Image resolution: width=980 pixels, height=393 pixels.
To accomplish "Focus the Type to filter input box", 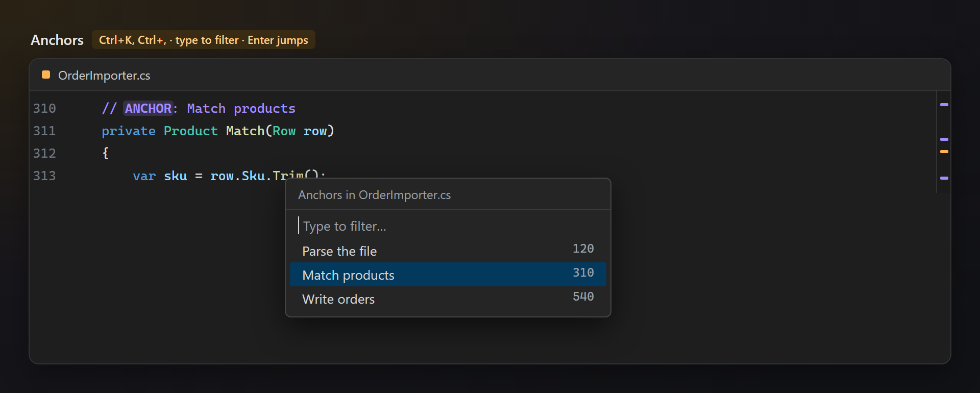I will click(448, 226).
